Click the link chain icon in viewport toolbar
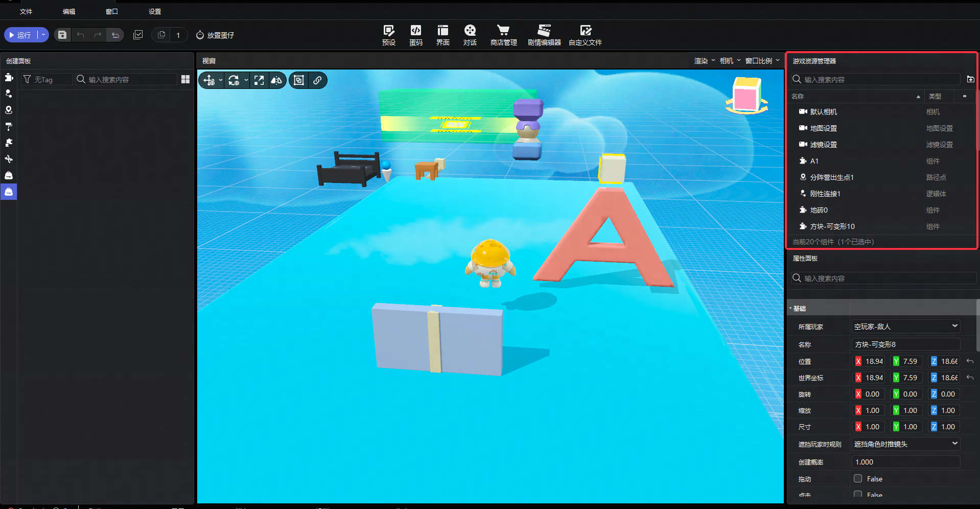Viewport: 980px width, 509px height. tap(317, 80)
